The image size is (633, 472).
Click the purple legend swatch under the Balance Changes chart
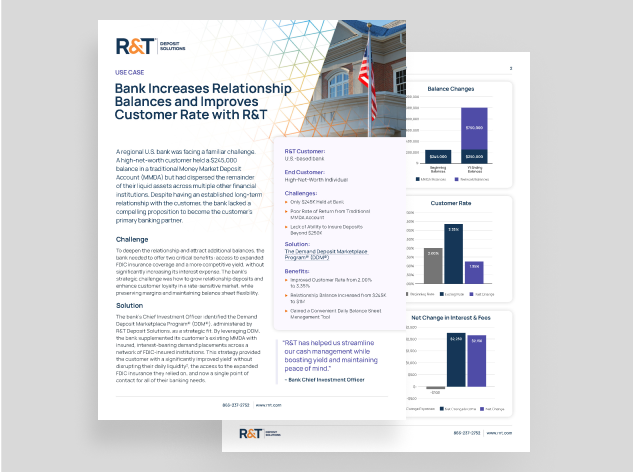(457, 179)
